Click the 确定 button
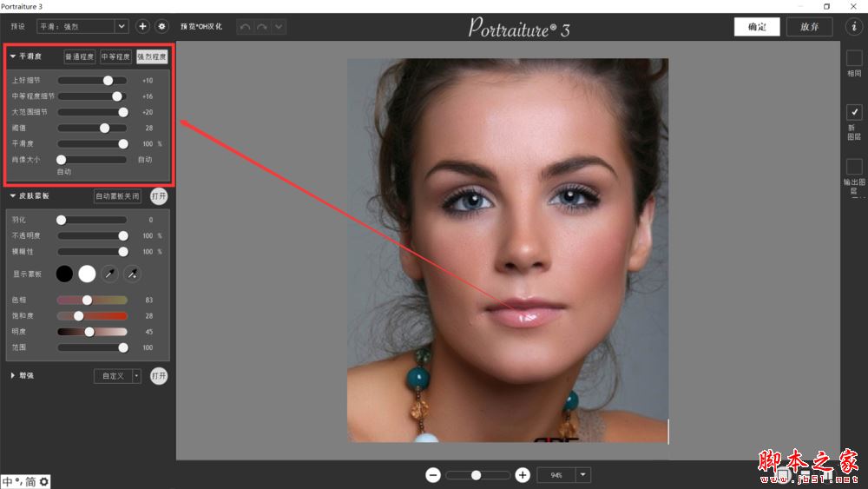This screenshot has width=868, height=489. [757, 27]
